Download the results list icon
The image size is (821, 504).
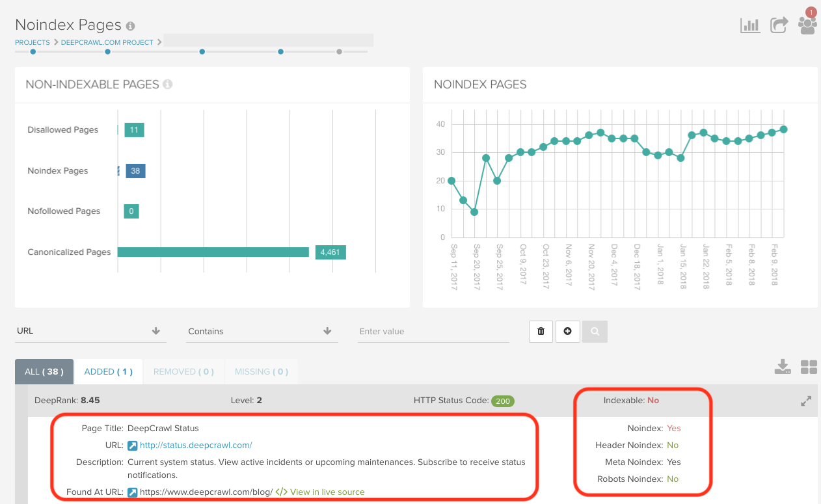click(783, 367)
